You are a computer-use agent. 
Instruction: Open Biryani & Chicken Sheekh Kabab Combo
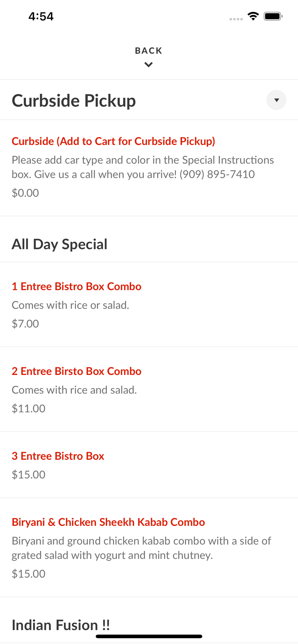108,522
